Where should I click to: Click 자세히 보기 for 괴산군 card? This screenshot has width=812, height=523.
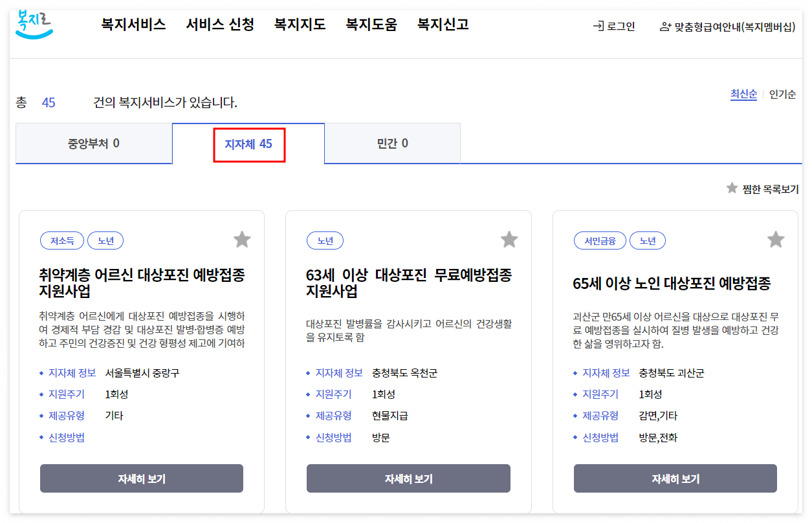[675, 479]
